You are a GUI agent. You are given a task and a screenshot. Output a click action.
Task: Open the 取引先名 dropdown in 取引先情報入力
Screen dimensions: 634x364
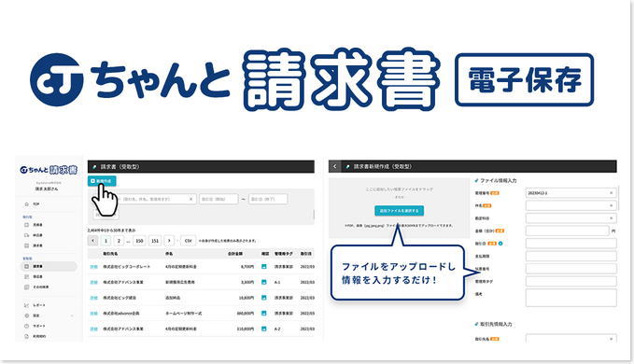(x=571, y=339)
